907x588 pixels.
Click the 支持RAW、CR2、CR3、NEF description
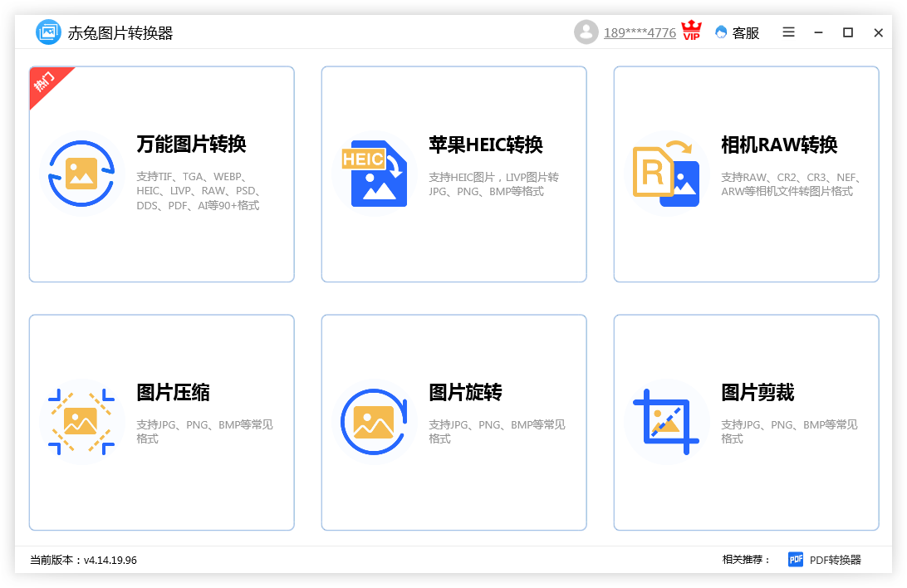coord(792,184)
